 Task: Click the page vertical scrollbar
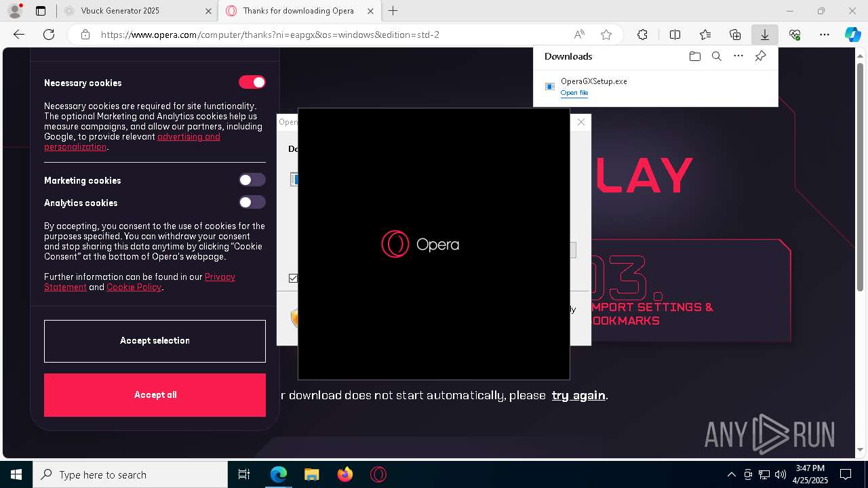[x=861, y=176]
